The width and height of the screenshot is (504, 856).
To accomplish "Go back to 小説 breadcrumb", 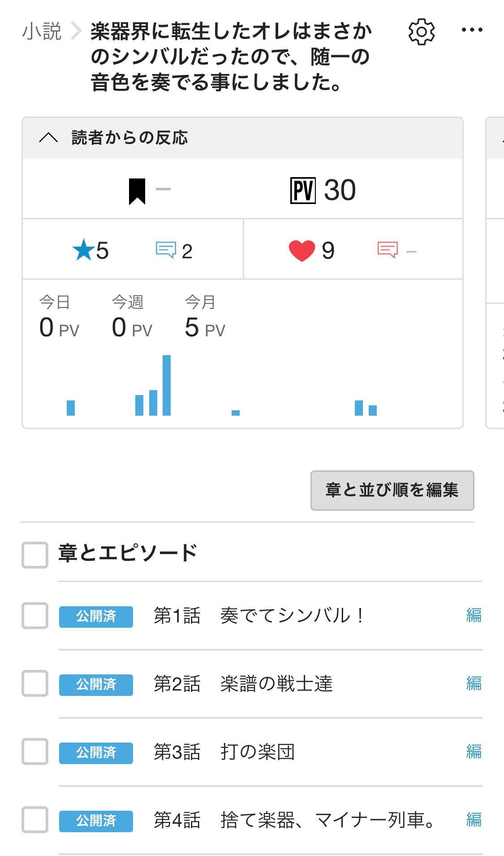I will pos(42,31).
